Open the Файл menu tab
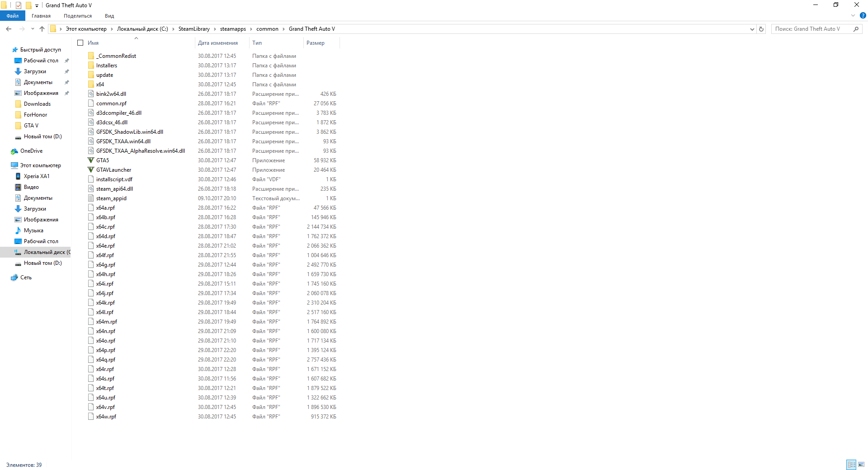This screenshot has height=470, width=868. (13, 16)
